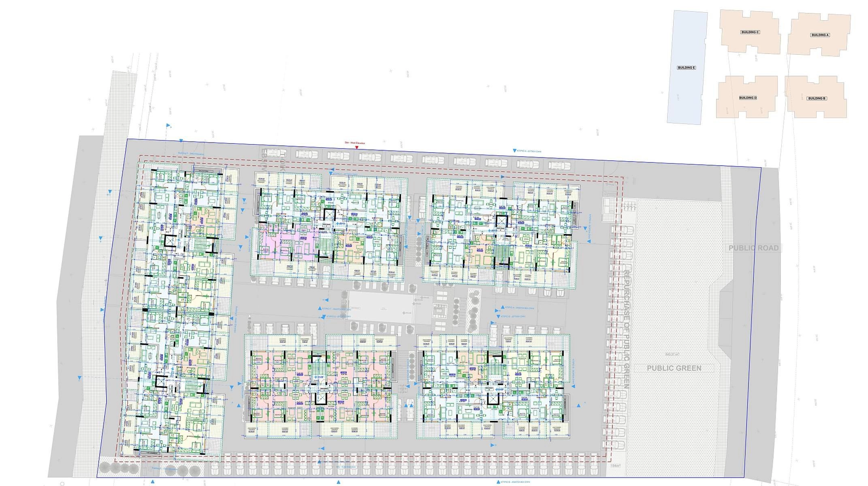Screen dimensions: 868x486
Task: Click the ΚΤΙΡΙΟ Α - ΑΝΑΤΟΛΙΚΗ ΟΨΗ elevation arrow
Action: pyautogui.click(x=502, y=307)
